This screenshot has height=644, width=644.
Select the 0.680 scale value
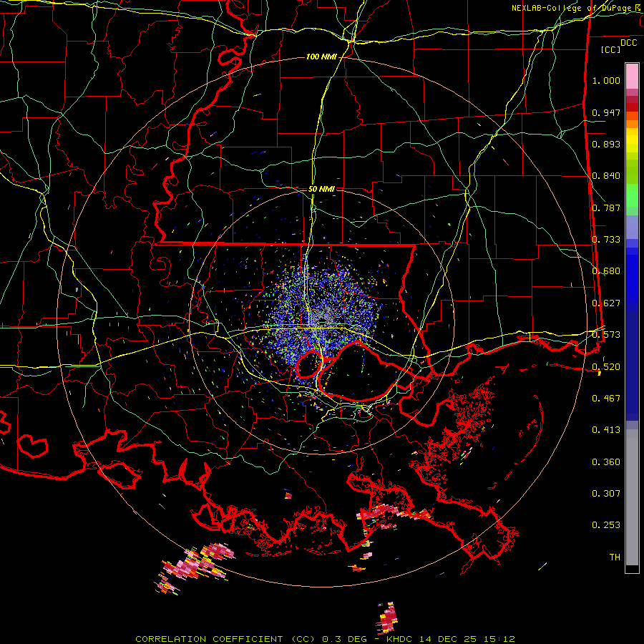tap(606, 271)
